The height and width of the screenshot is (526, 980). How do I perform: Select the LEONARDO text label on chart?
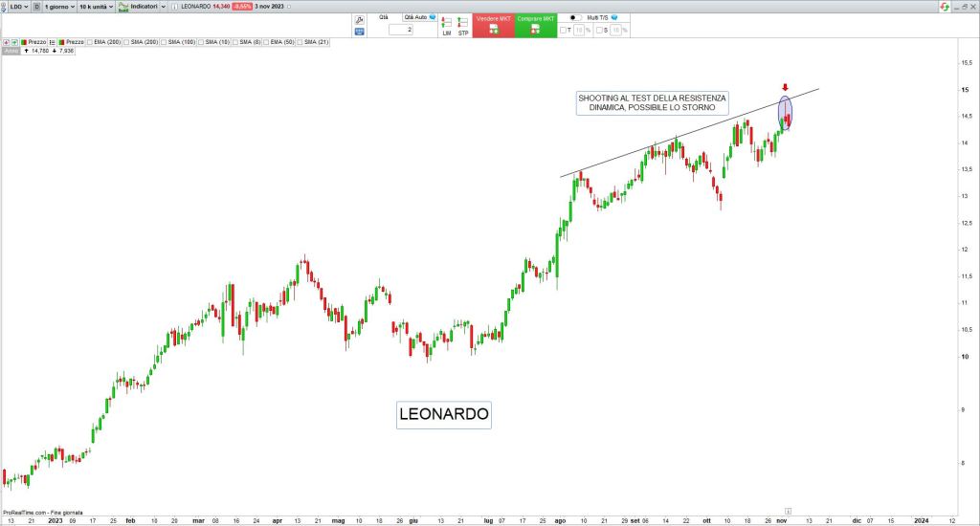pos(444,414)
